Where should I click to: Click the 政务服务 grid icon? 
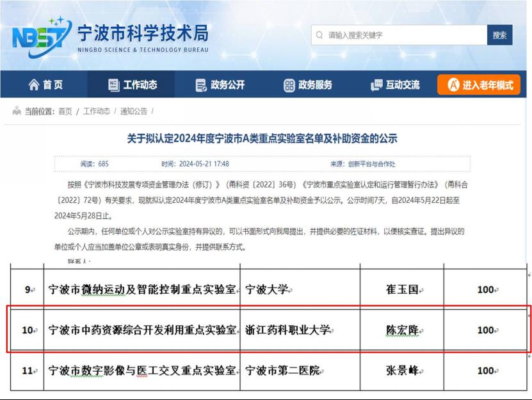coord(289,85)
